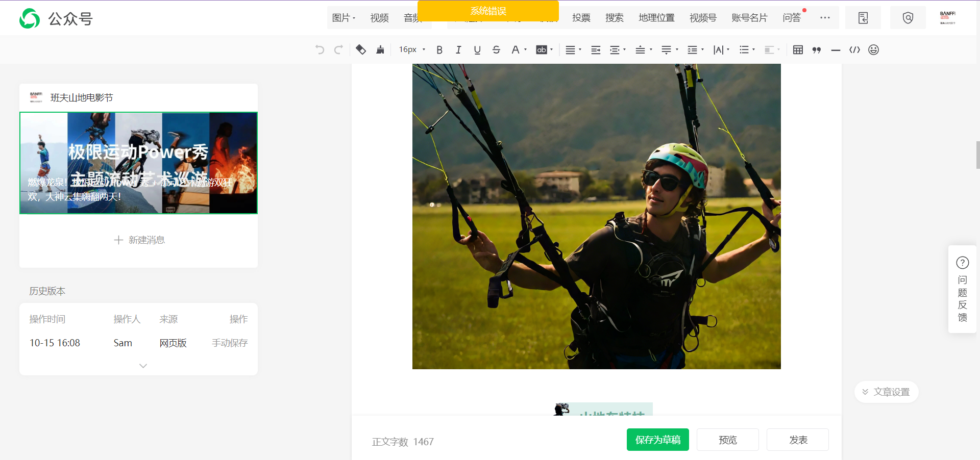Click the 公众号 WeChat logo
Image resolution: width=980 pixels, height=460 pixels.
[56, 19]
